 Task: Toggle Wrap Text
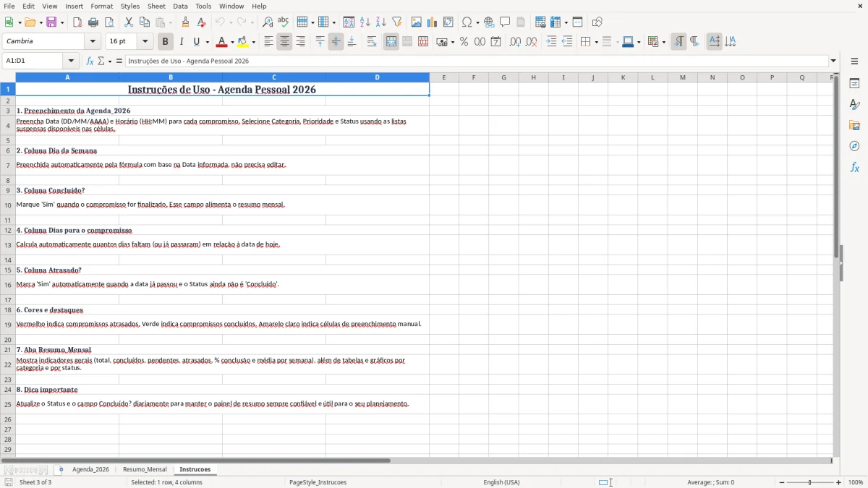pyautogui.click(x=372, y=42)
